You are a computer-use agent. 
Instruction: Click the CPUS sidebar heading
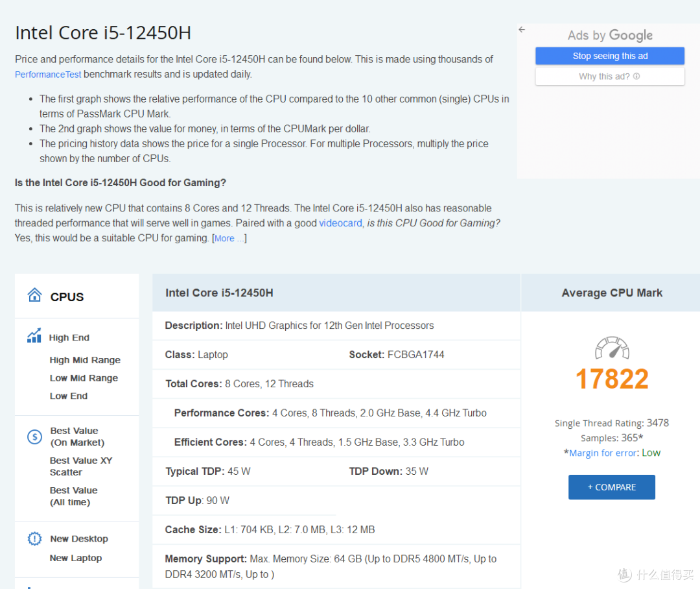[x=67, y=297]
